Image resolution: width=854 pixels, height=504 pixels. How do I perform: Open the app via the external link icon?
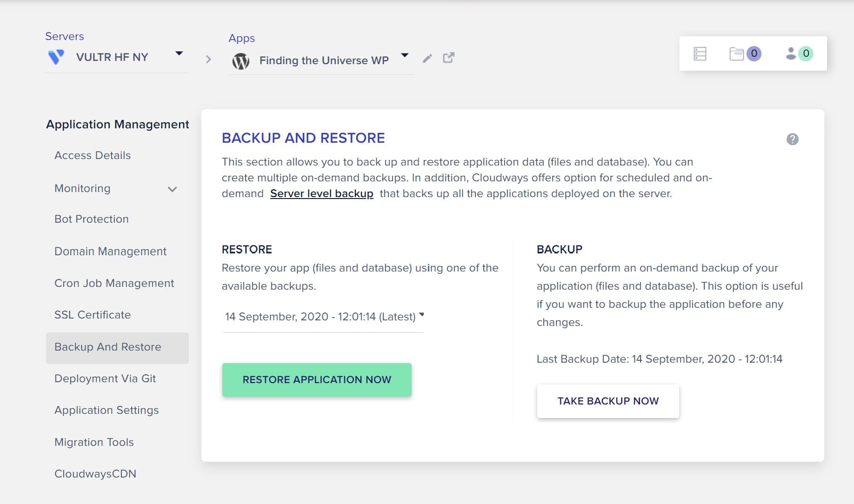tap(448, 58)
